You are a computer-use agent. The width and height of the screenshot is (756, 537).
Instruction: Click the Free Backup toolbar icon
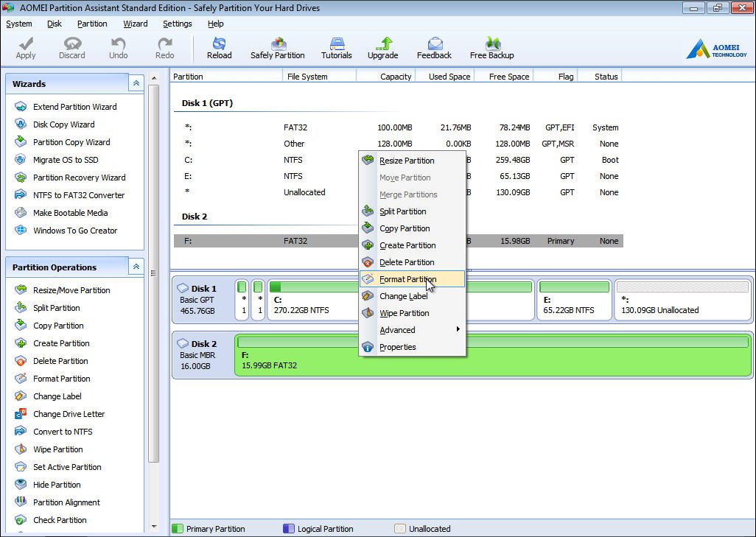click(x=491, y=48)
